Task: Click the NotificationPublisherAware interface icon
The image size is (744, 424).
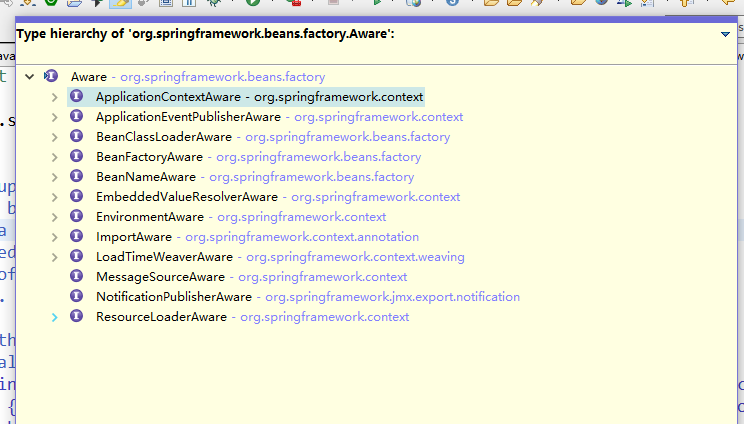Action: 76,296
